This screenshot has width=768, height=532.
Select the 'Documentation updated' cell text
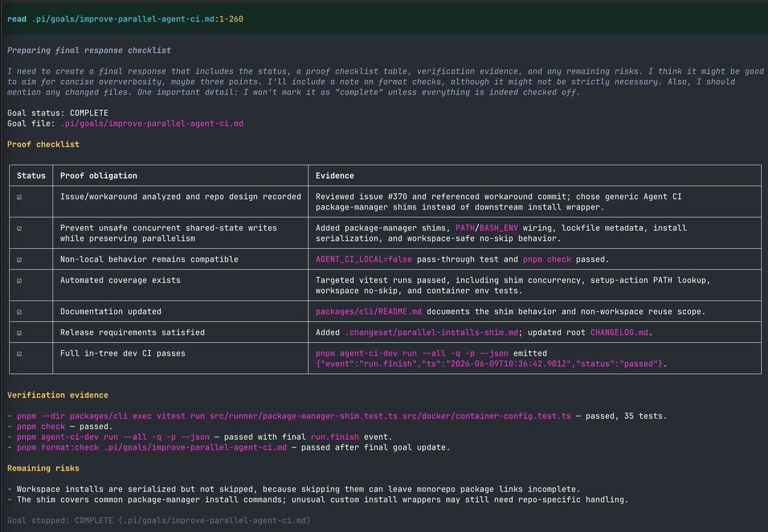(x=110, y=311)
